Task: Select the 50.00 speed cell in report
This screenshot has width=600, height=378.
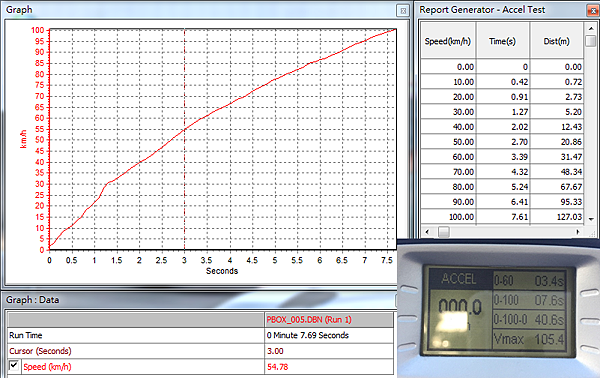Action: click(448, 142)
